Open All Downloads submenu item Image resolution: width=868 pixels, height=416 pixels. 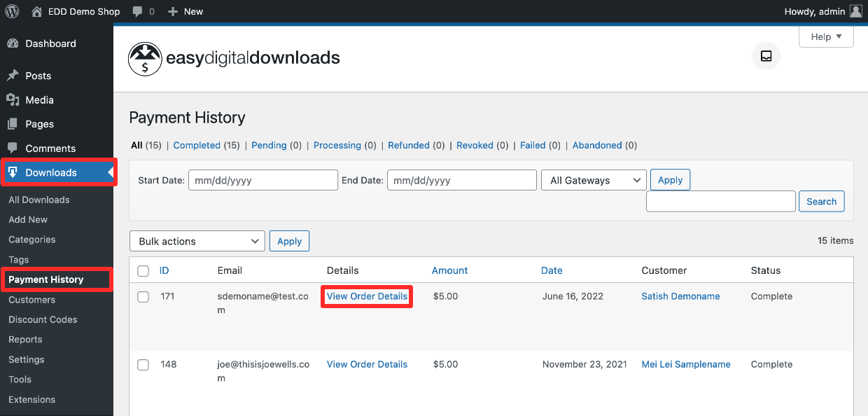tap(39, 200)
